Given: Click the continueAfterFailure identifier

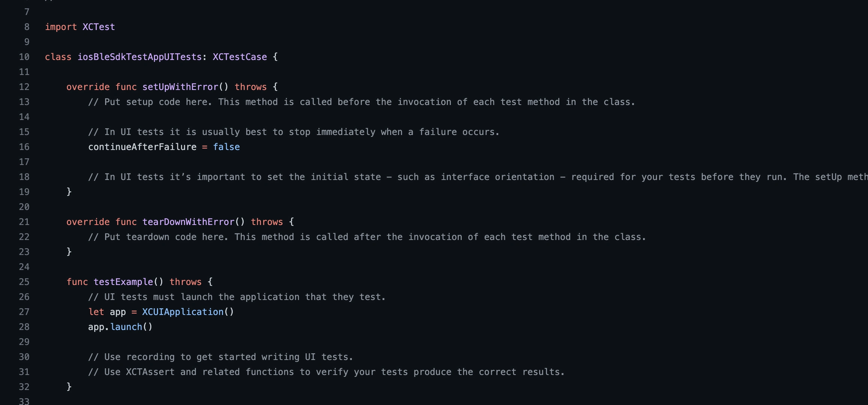Looking at the screenshot, I should 142,147.
